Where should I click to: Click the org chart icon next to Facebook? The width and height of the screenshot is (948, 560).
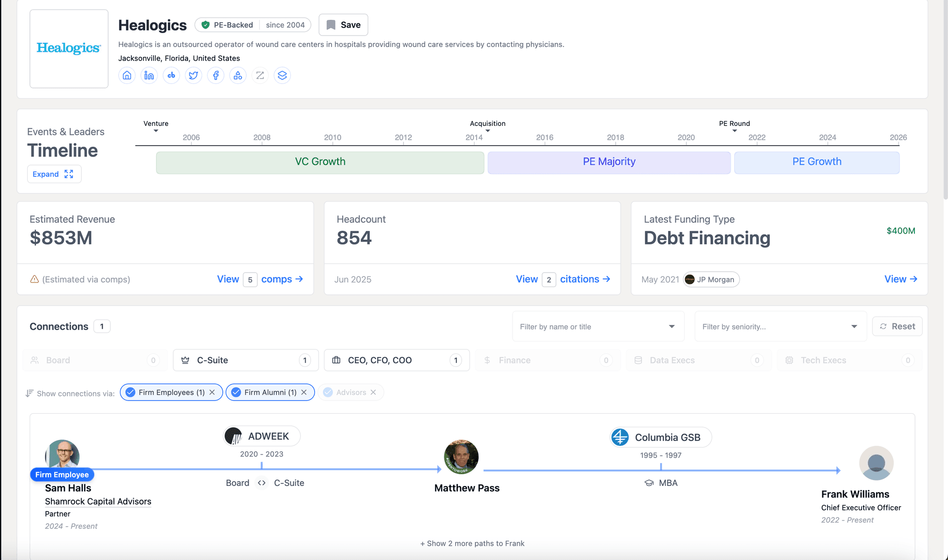tap(238, 75)
